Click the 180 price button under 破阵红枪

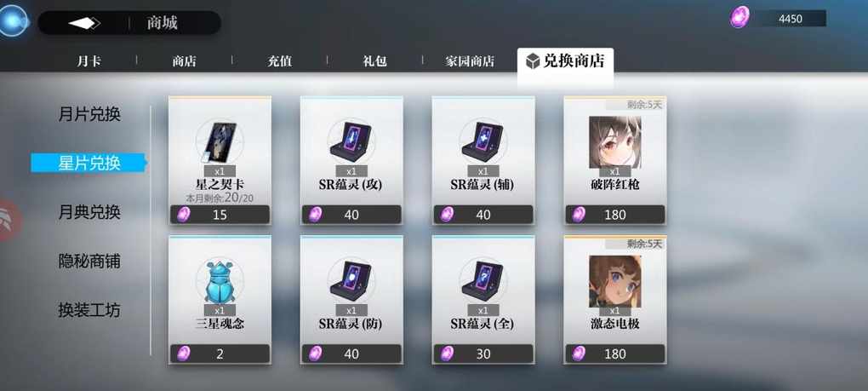coord(615,215)
